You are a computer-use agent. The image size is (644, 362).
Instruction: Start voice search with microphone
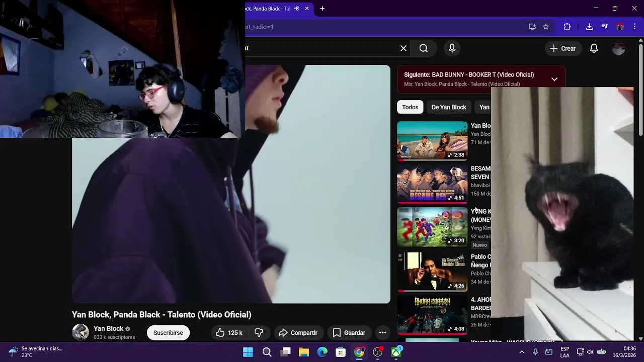click(x=452, y=48)
